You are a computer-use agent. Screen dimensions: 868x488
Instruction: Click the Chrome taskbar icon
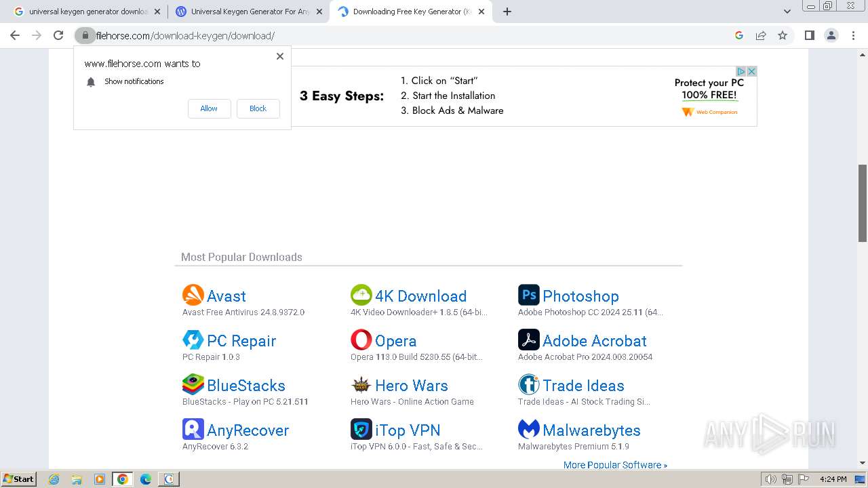[x=123, y=479]
